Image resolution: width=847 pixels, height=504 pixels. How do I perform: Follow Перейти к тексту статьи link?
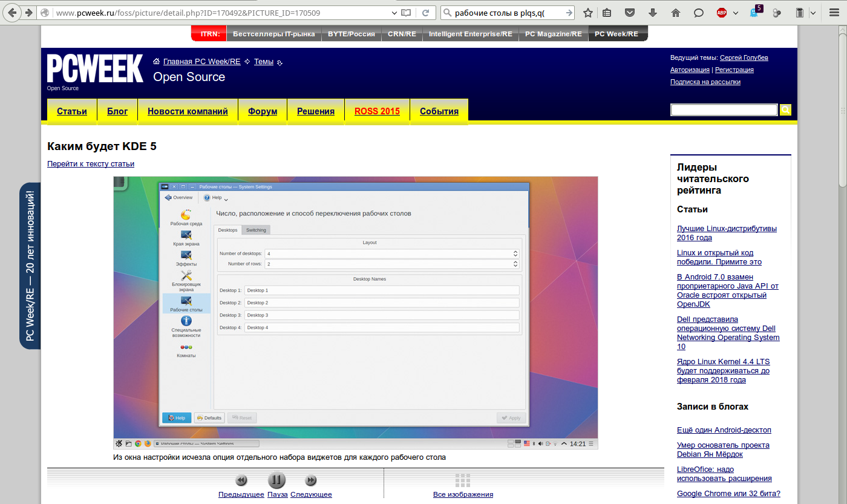(x=91, y=164)
